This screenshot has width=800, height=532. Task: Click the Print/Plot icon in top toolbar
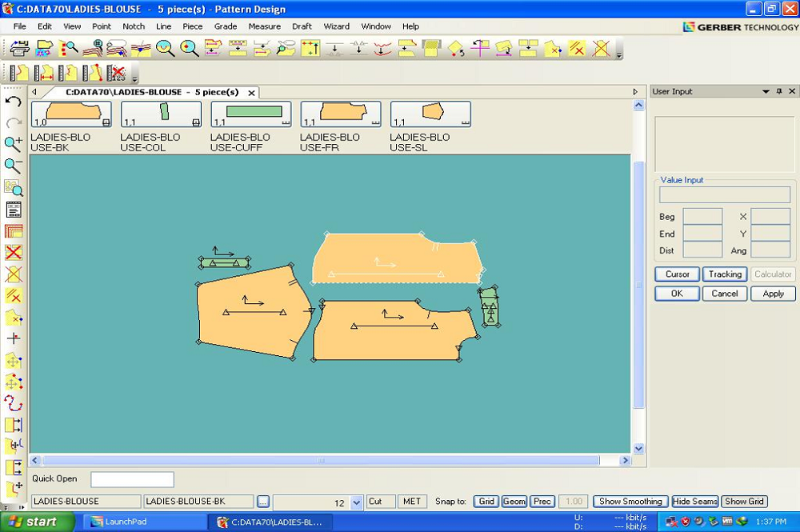(20, 48)
